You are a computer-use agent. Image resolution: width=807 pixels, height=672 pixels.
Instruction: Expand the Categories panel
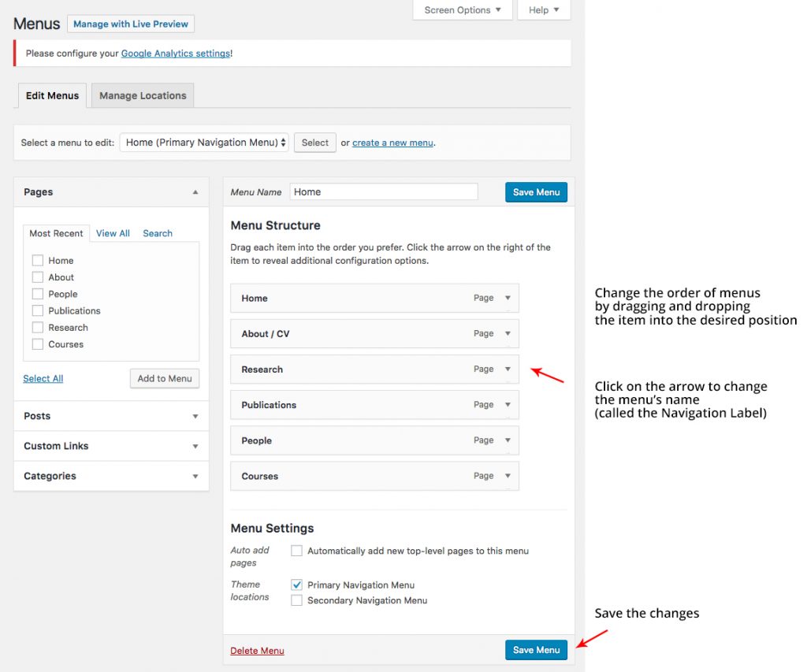tap(195, 476)
